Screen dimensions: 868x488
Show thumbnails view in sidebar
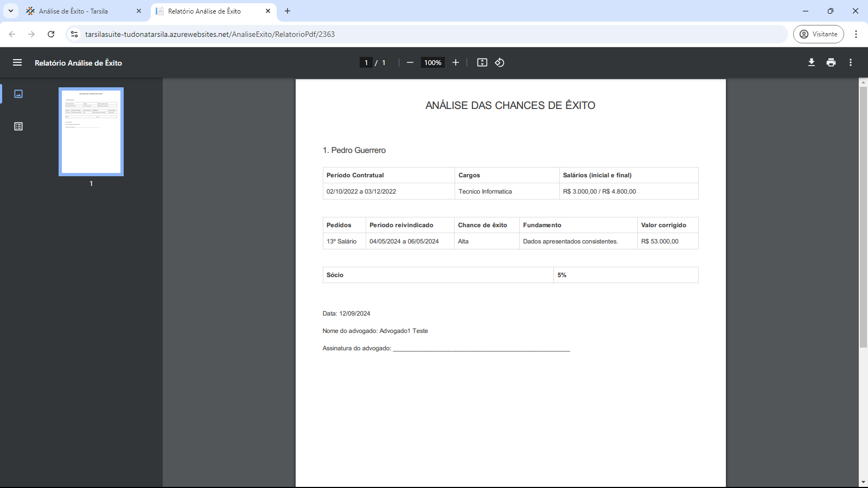tap(18, 94)
